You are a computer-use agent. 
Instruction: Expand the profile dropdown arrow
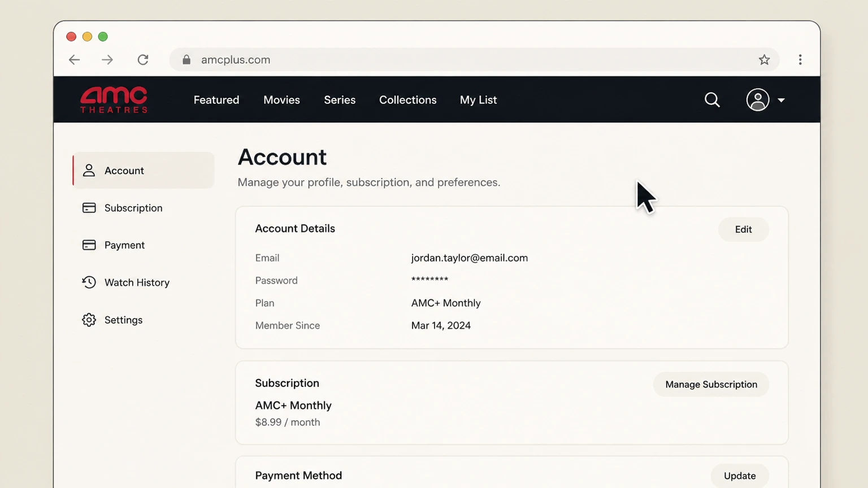(781, 101)
